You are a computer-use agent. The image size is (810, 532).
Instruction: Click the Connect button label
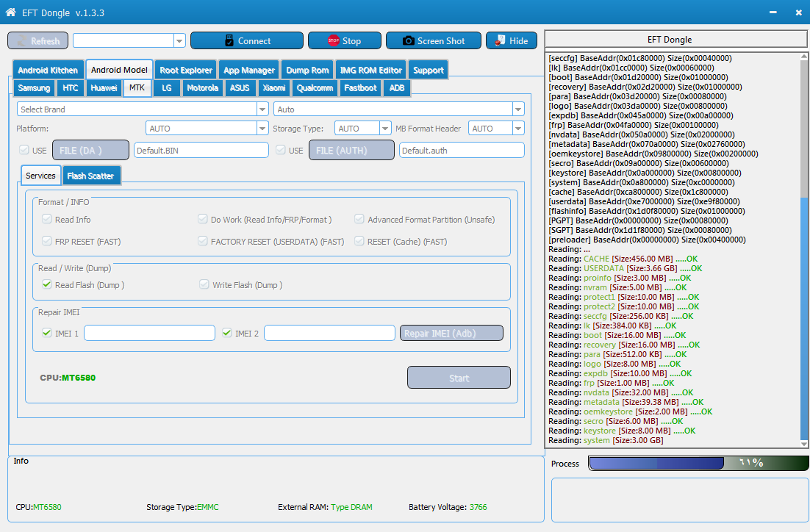[x=254, y=41]
